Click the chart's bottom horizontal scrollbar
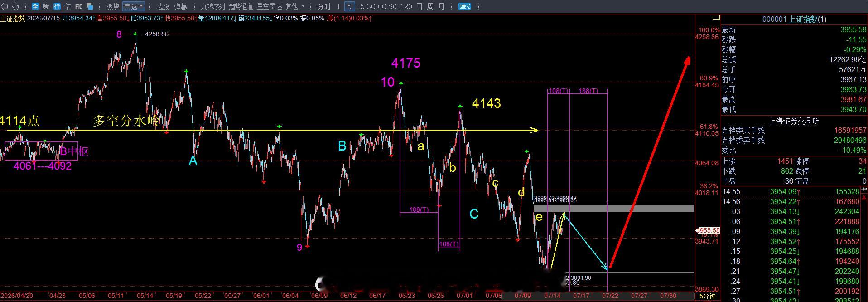 point(598,296)
